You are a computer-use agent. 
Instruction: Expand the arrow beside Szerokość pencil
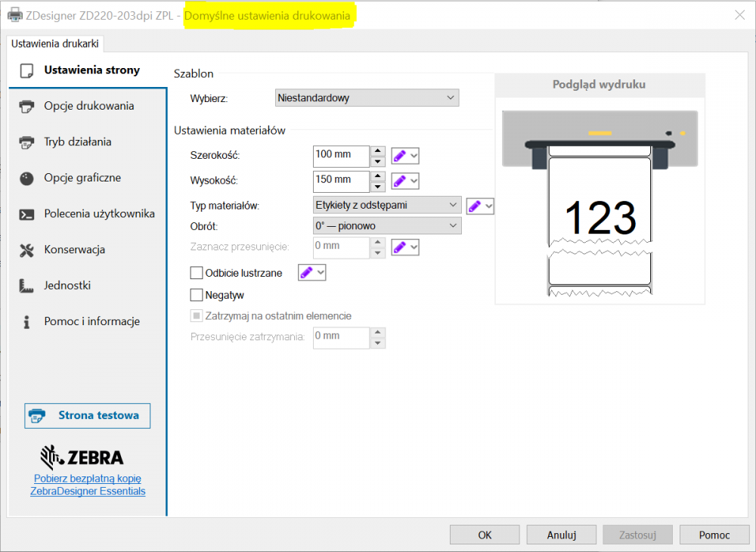414,156
